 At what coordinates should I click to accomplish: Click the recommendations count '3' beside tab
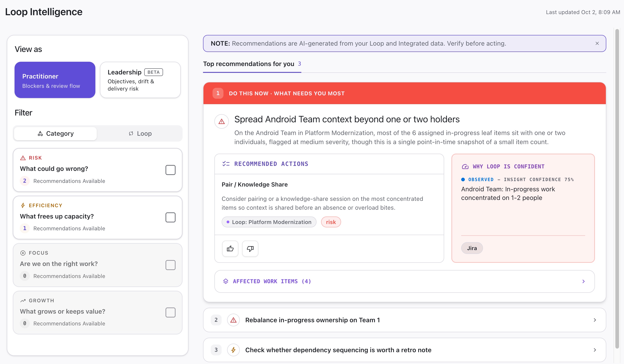coord(299,64)
